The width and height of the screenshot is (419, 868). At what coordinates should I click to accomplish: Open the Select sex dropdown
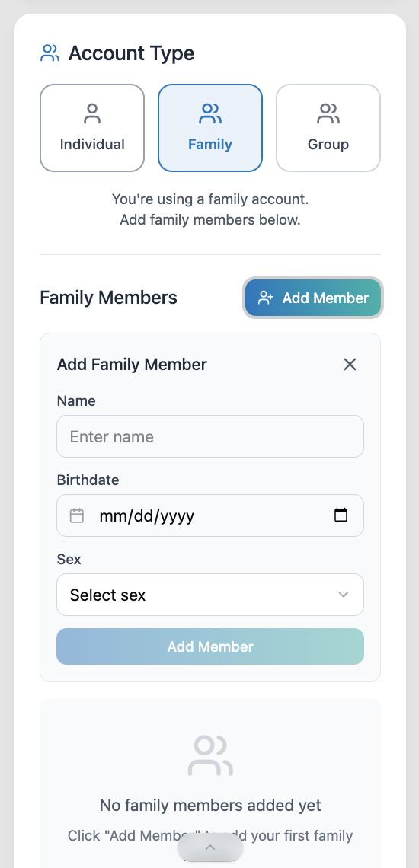pyautogui.click(x=210, y=595)
